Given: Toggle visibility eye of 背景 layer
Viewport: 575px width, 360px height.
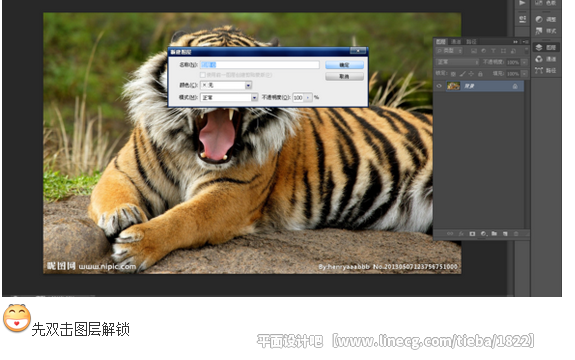Looking at the screenshot, I should tap(439, 86).
